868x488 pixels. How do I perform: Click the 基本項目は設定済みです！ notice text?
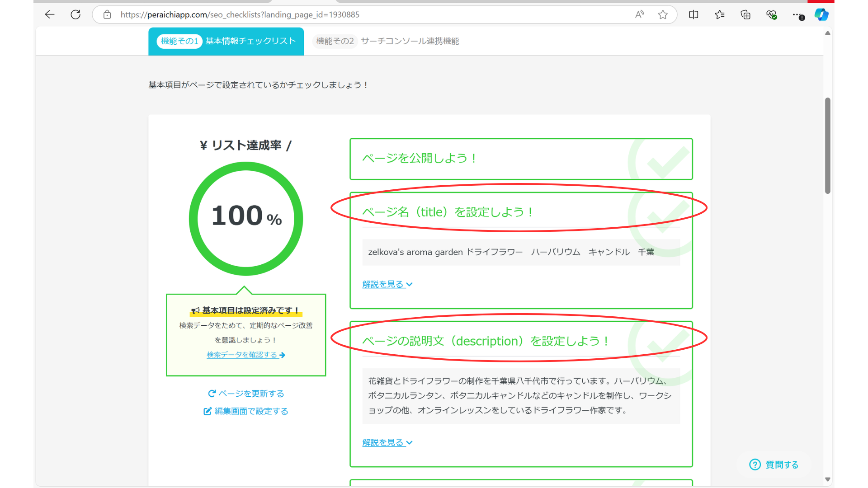246,310
